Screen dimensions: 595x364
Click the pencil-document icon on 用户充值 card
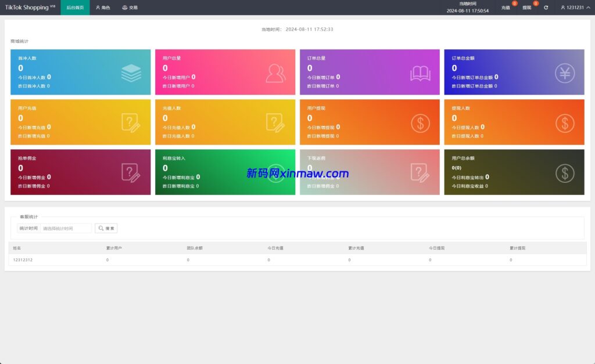pos(131,121)
